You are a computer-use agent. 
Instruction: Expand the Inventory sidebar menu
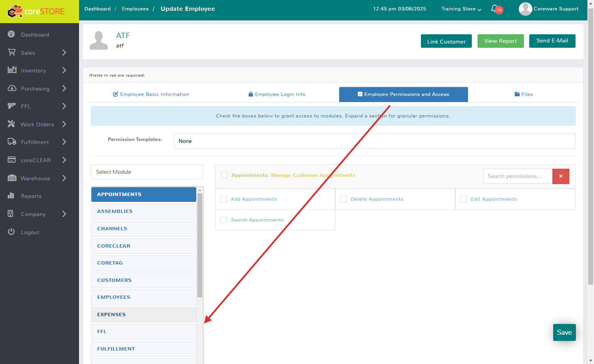pyautogui.click(x=64, y=70)
